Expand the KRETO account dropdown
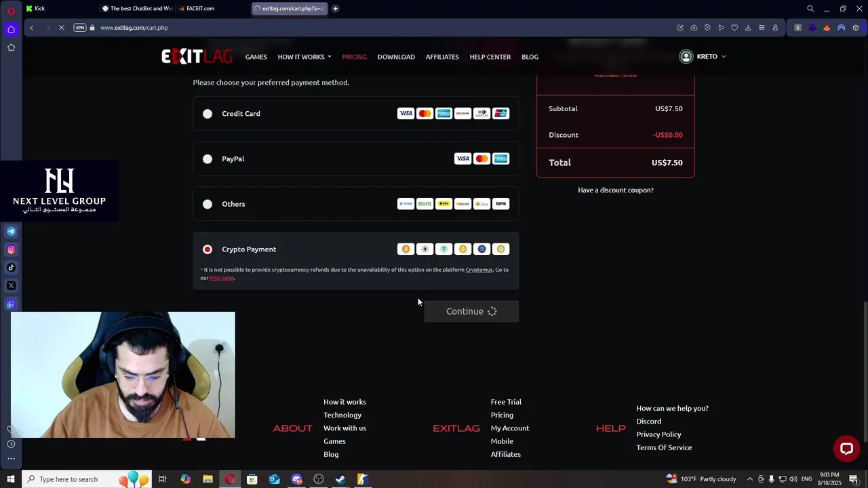The width and height of the screenshot is (868, 488). click(703, 56)
